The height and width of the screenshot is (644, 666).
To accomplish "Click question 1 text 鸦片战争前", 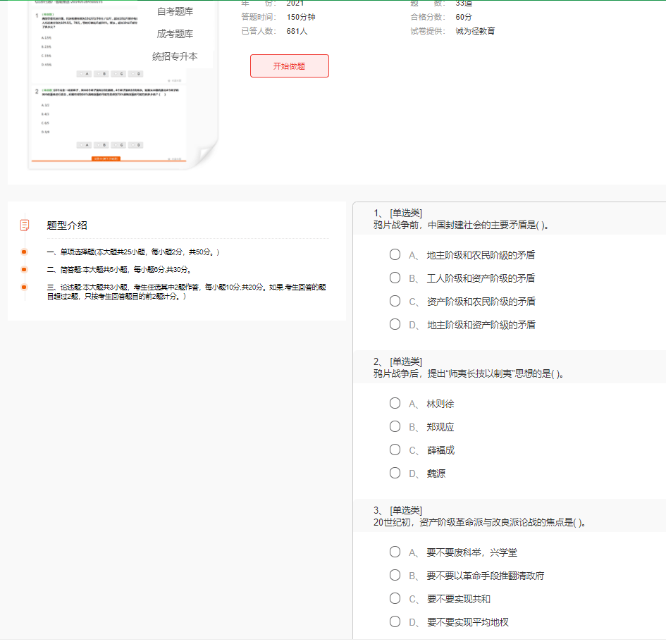I will [x=462, y=225].
